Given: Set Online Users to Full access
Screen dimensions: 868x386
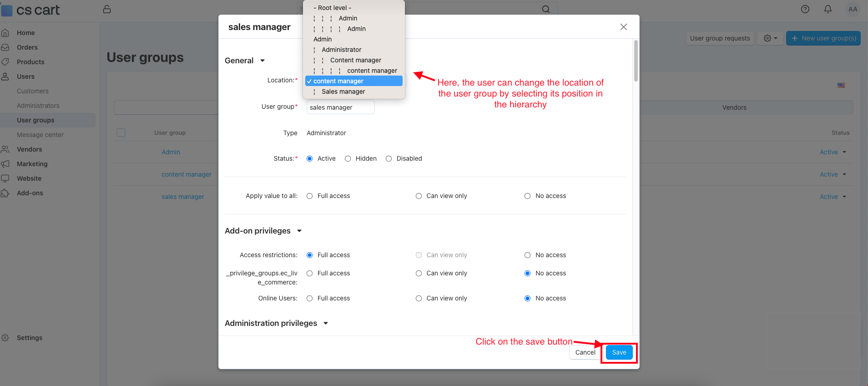Looking at the screenshot, I should pyautogui.click(x=309, y=298).
